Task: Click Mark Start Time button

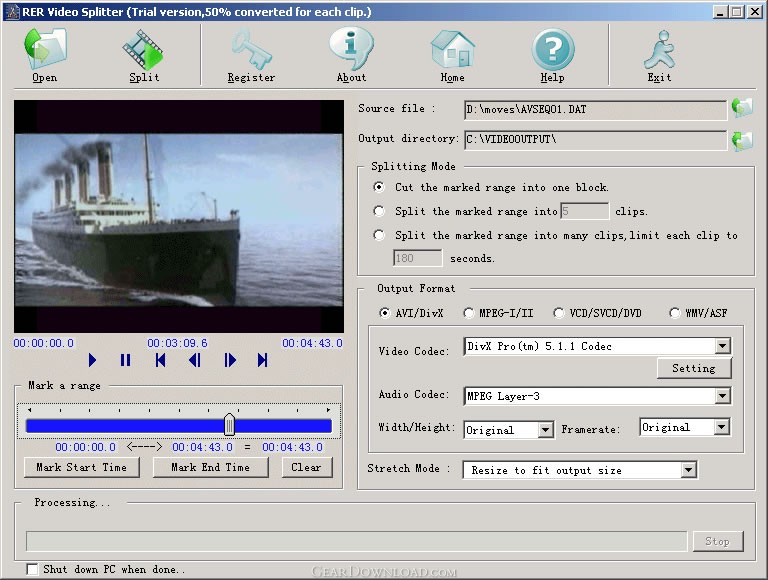Action: pos(82,467)
